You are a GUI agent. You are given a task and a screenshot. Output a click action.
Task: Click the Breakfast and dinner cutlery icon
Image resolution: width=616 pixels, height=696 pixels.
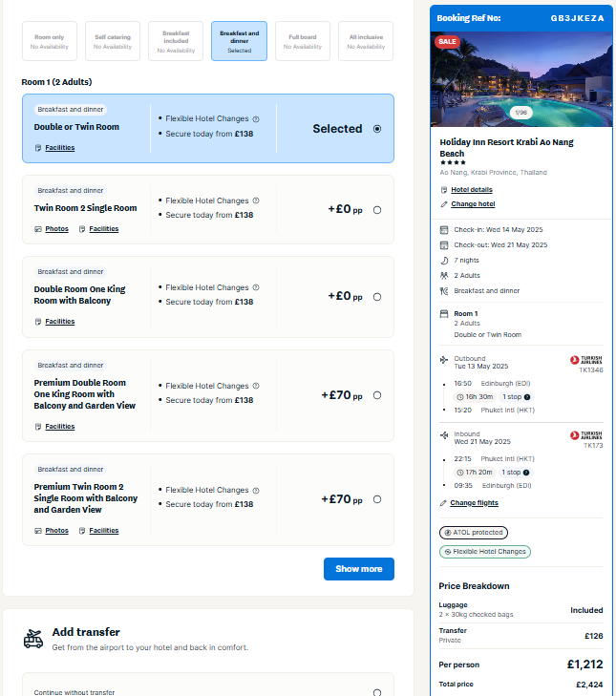(x=444, y=291)
